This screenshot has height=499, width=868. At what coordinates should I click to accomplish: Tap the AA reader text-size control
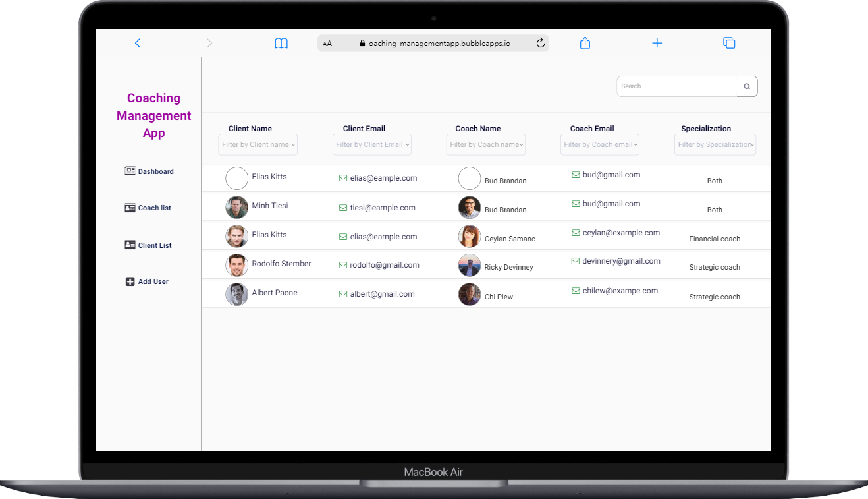pos(327,44)
